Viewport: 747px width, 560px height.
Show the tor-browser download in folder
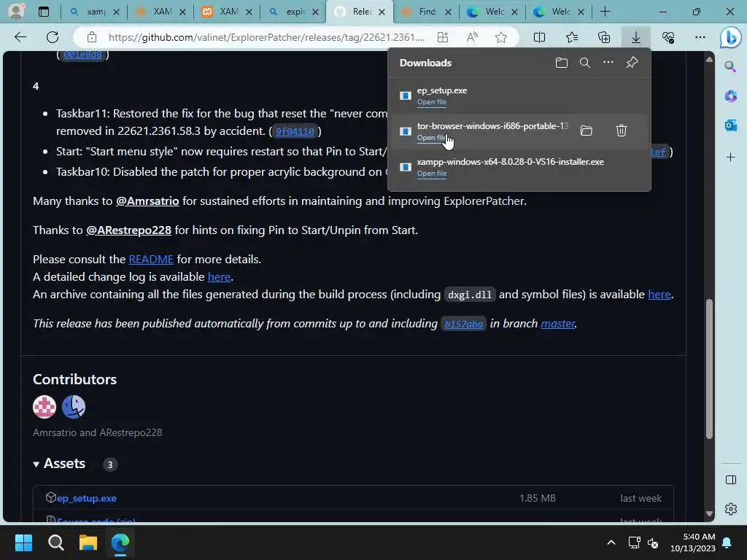[x=586, y=131]
